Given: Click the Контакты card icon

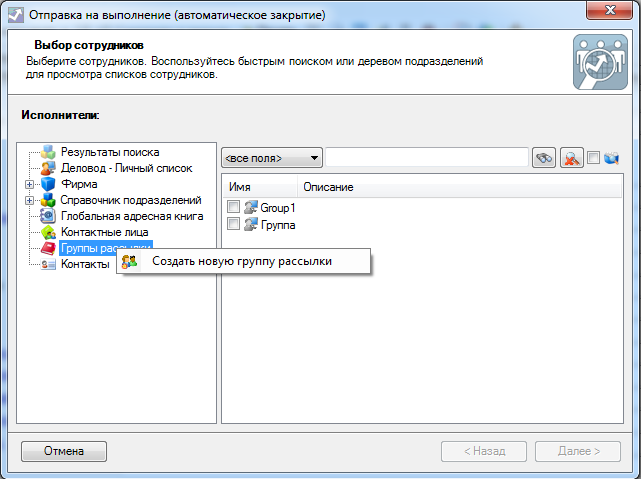Looking at the screenshot, I should point(48,264).
